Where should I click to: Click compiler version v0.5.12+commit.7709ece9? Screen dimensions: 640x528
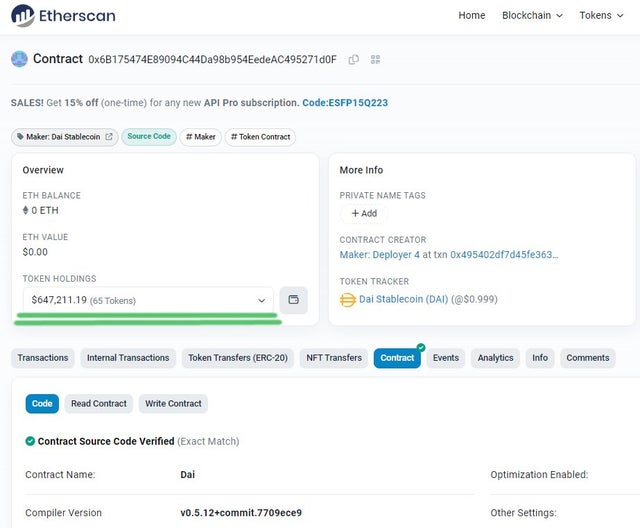pyautogui.click(x=241, y=513)
